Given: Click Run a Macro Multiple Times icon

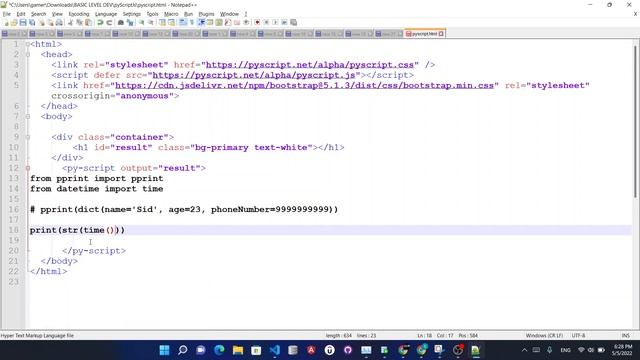Looking at the screenshot, I should 284,22.
